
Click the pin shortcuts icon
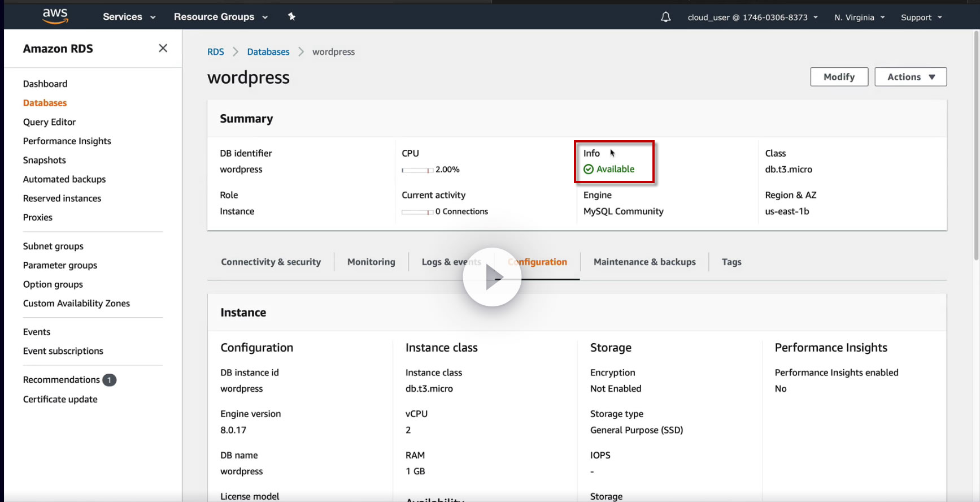click(291, 16)
